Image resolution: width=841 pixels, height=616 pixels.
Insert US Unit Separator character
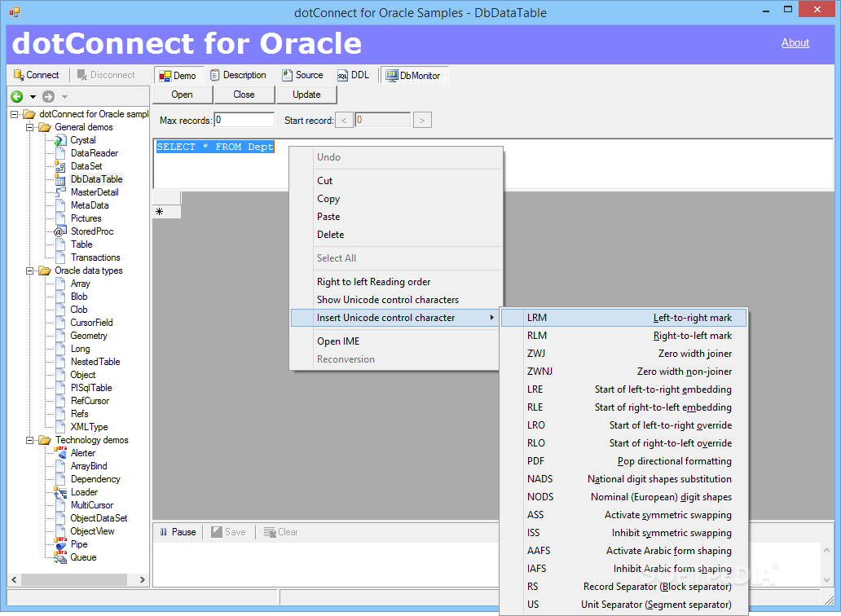click(x=623, y=605)
